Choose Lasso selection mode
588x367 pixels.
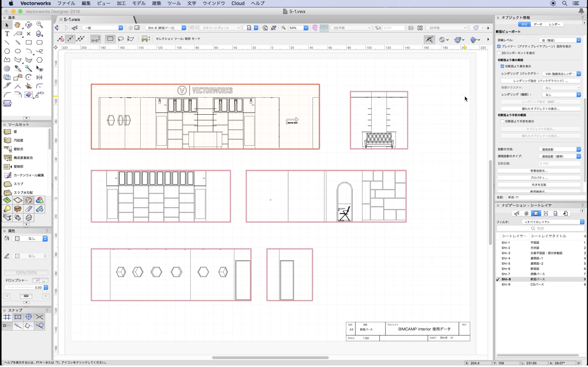[121, 39]
